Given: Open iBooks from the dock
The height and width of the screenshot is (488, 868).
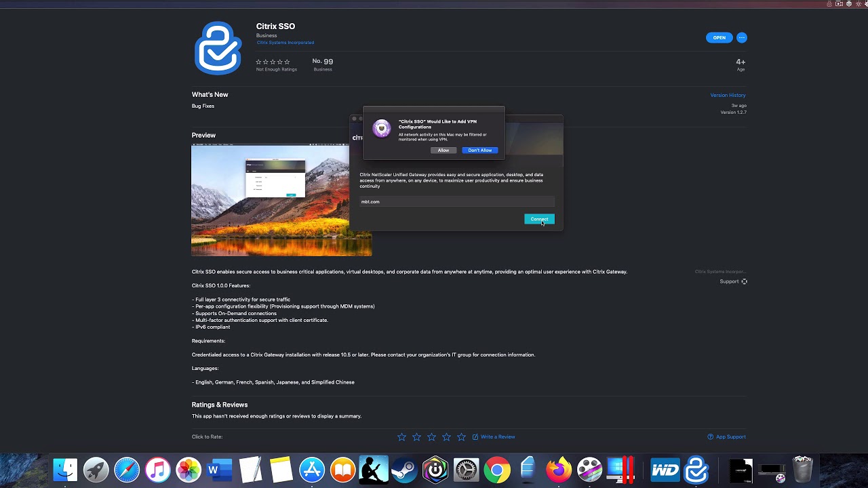Looking at the screenshot, I should coord(342,470).
